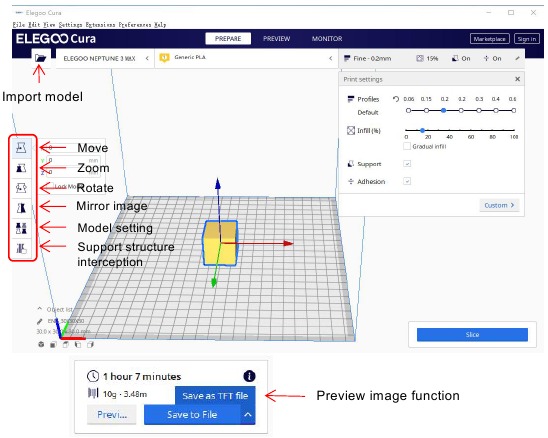The width and height of the screenshot is (548, 438).
Task: Reset profile with the circular arrow icon
Action: 396,99
